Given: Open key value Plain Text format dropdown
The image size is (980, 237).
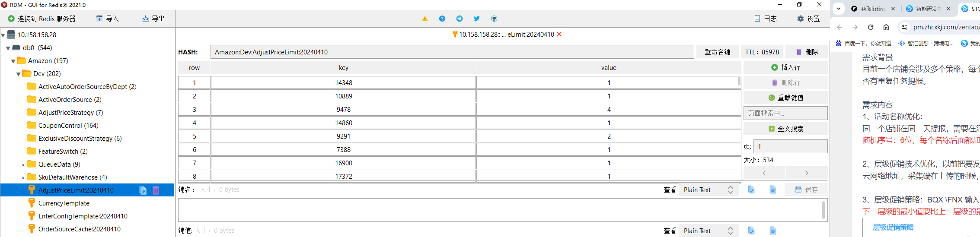Looking at the screenshot, I should 709,231.
